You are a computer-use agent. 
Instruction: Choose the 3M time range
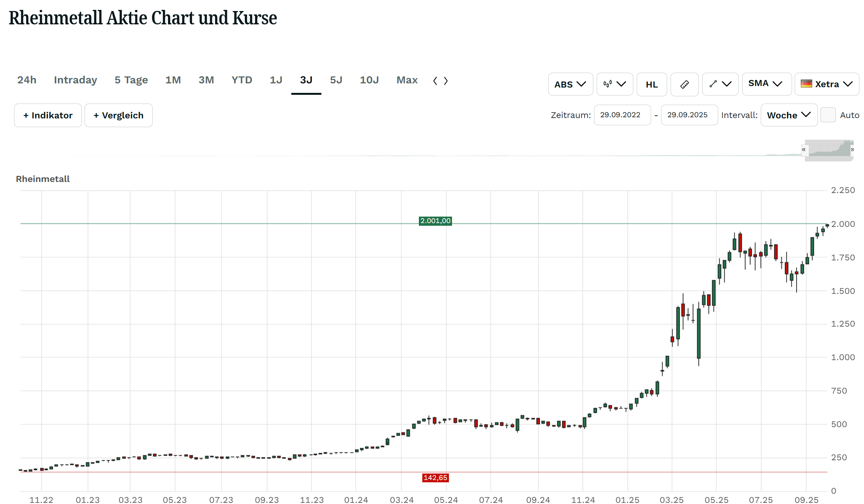[206, 80]
